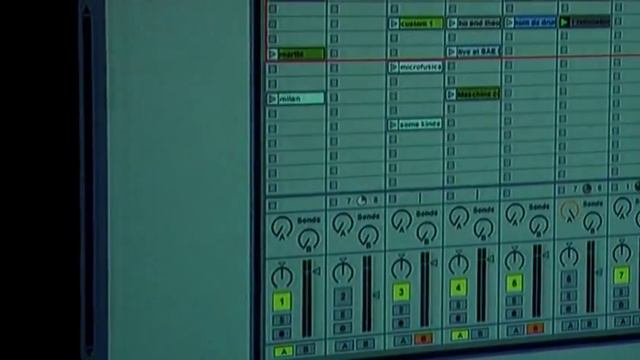The height and width of the screenshot is (360, 640).
Task: Assign track 2 to crossfader A
Action: point(344,346)
